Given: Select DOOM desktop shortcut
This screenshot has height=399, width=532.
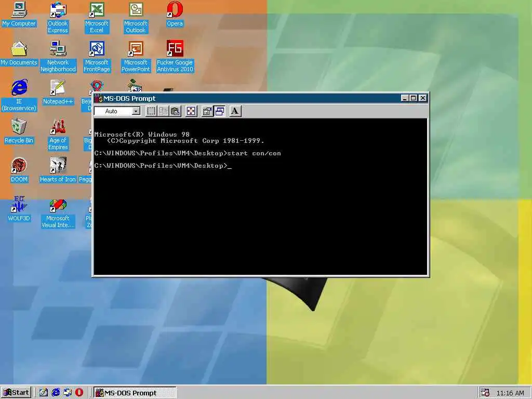Looking at the screenshot, I should (19, 170).
